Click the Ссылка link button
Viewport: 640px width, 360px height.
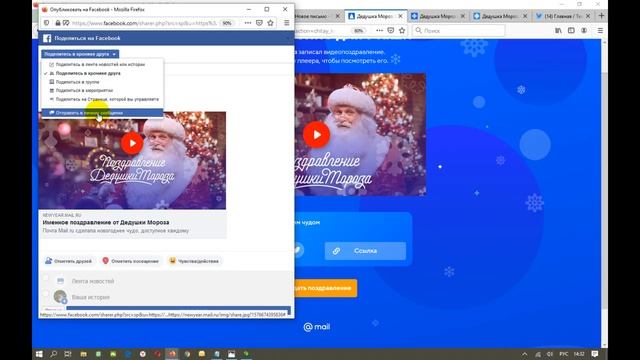pos(365,251)
